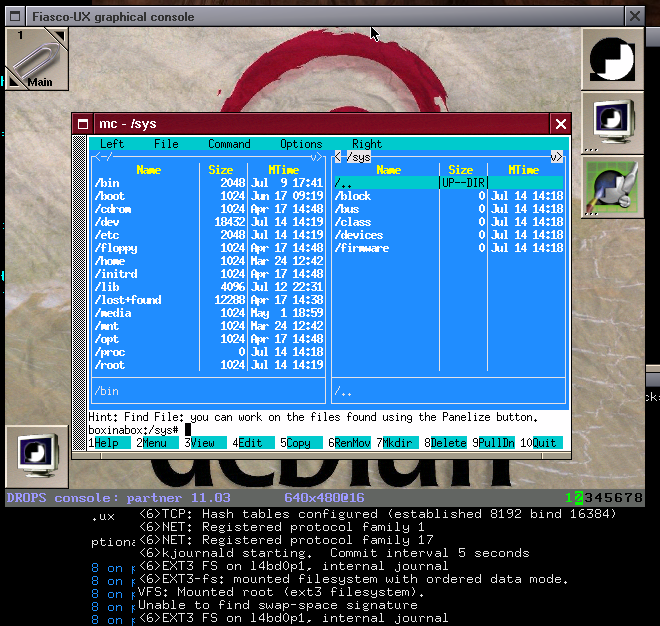
Task: Sort left panel by Size column header
Action: 221,170
